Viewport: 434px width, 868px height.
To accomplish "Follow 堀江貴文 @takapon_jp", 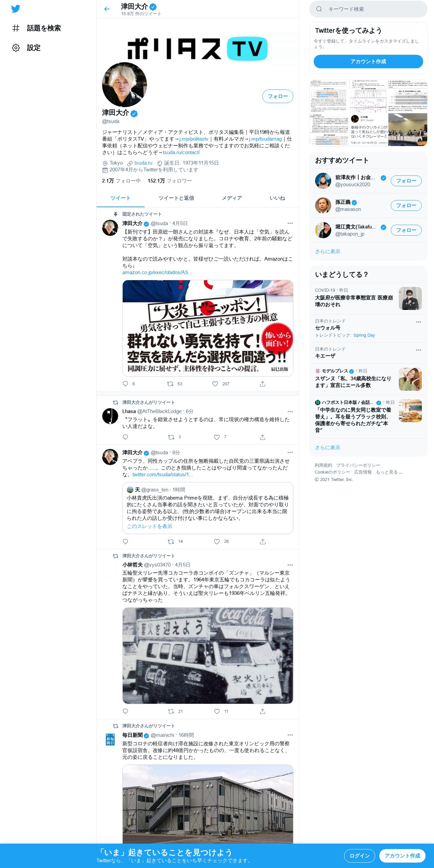I will pyautogui.click(x=406, y=230).
